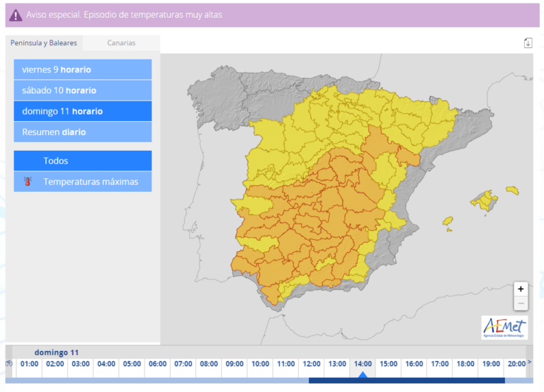The image size is (544, 392).
Task: Select viernes 9 horario
Action: tap(83, 69)
